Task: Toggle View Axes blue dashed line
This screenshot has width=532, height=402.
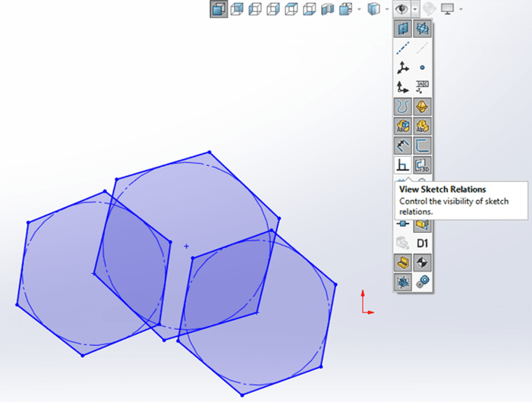Action: point(403,48)
